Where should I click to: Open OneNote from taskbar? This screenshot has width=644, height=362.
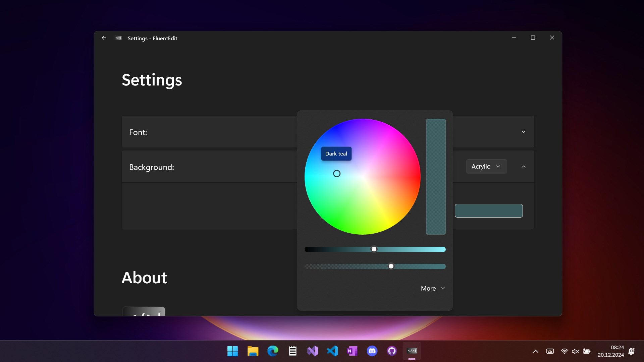[352, 351]
